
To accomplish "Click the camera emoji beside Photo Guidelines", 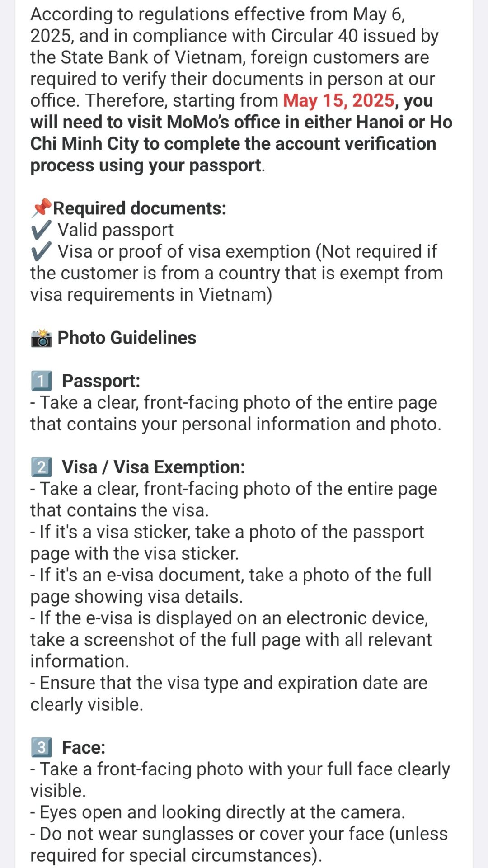I will pos(41,338).
